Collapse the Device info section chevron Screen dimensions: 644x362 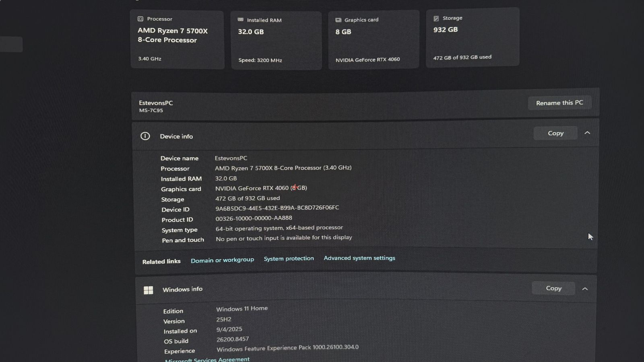pos(587,133)
